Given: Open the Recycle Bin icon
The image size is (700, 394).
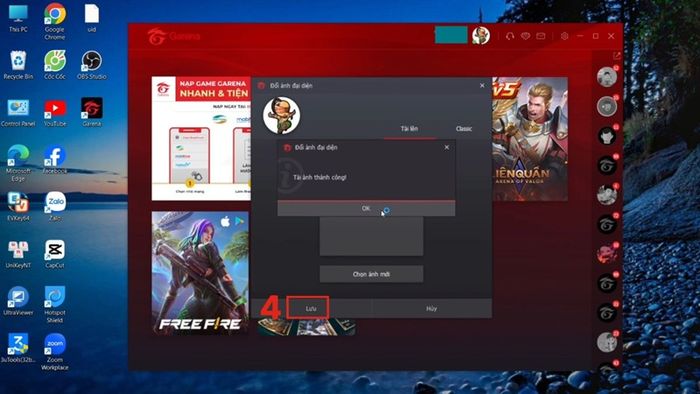Looking at the screenshot, I should point(18,65).
